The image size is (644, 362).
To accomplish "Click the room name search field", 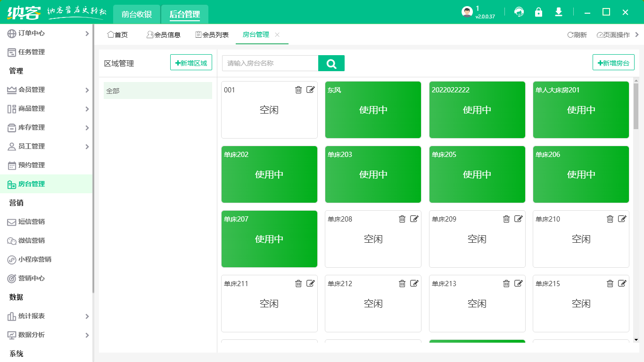I will pyautogui.click(x=270, y=63).
